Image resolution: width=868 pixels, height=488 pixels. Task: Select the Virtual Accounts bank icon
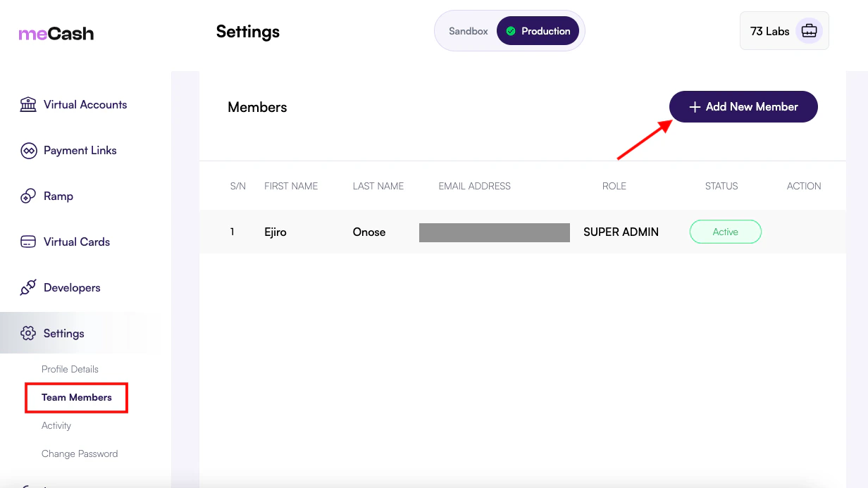pyautogui.click(x=27, y=104)
